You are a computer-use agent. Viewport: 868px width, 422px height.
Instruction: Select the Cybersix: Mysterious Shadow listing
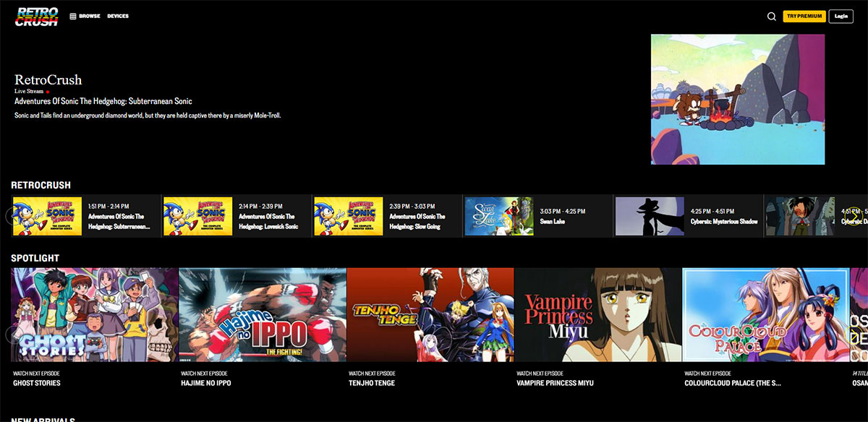649,215
